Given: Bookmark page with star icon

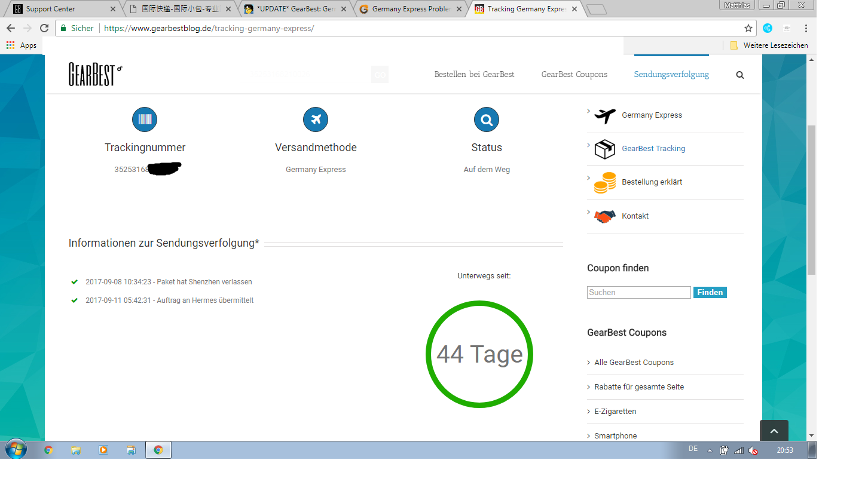Looking at the screenshot, I should [748, 28].
